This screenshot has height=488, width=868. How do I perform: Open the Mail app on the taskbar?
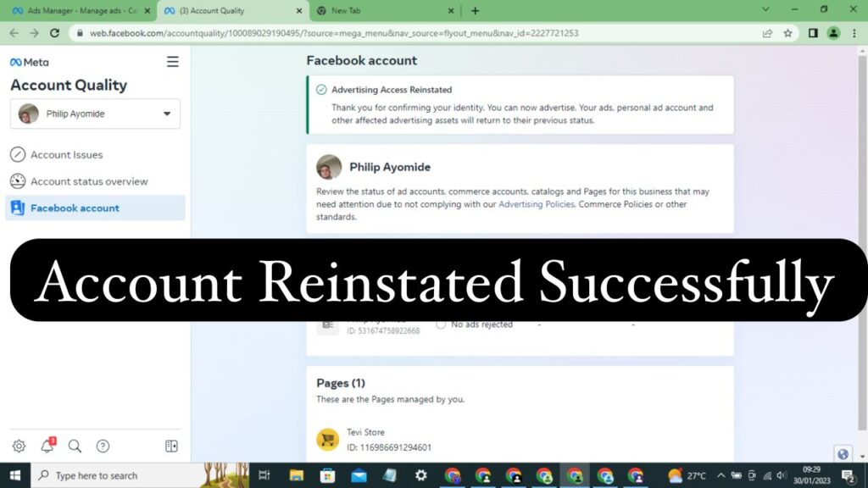[359, 475]
